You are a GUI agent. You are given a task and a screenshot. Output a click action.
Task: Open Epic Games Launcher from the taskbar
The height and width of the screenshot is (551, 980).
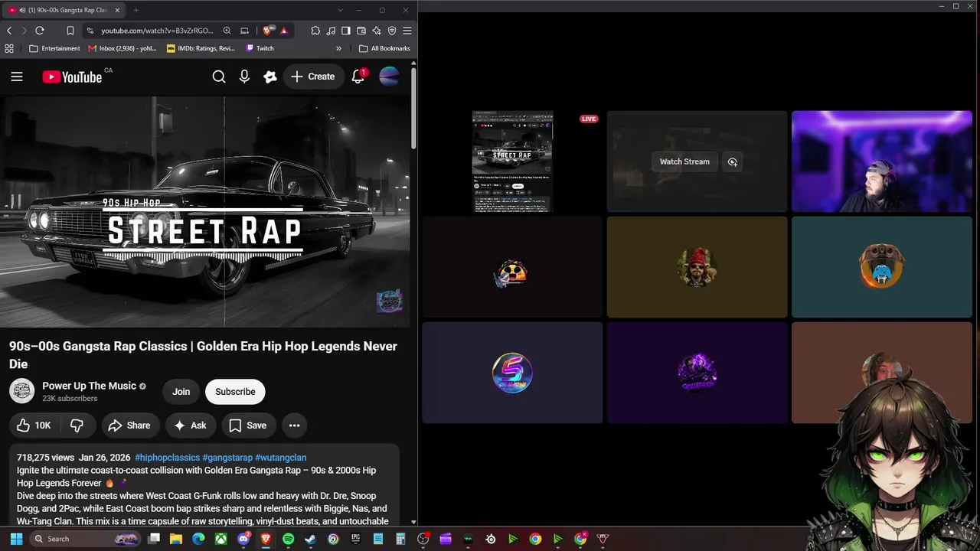[x=355, y=539]
